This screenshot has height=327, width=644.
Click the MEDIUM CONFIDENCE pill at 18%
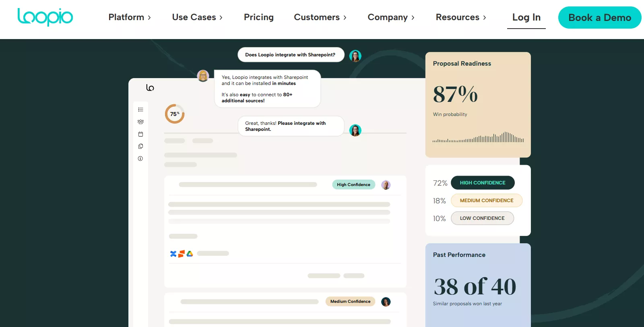487,201
